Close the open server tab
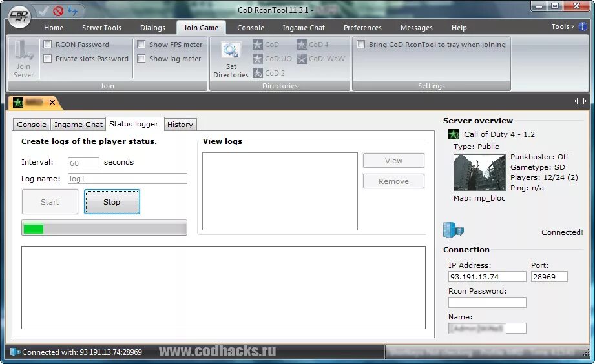 tap(52, 102)
